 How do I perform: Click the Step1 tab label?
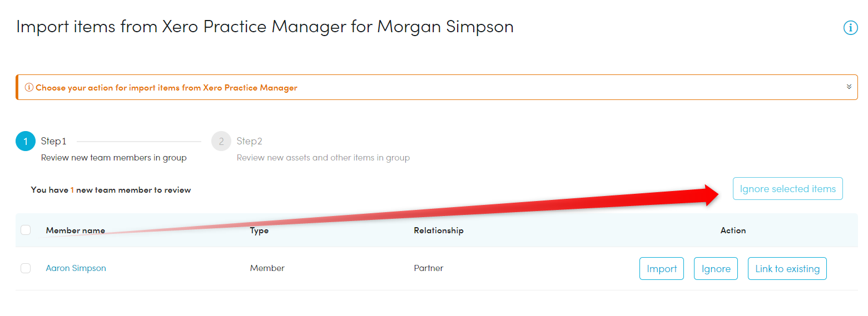54,141
